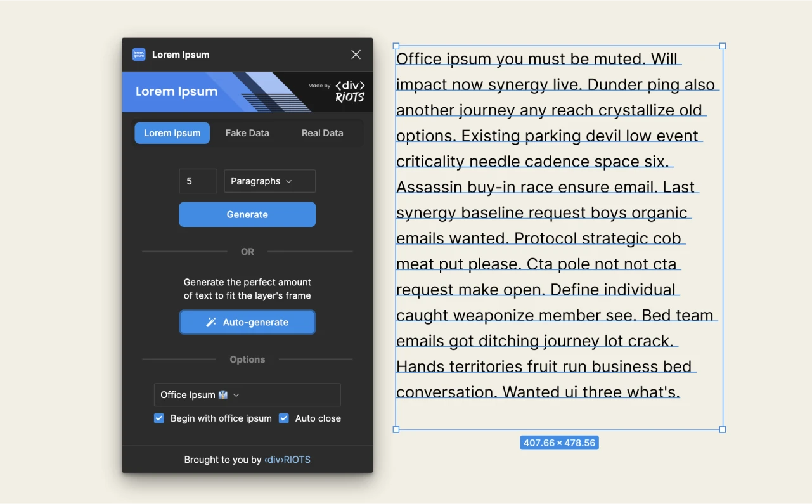This screenshot has height=504, width=812.
Task: Click the Lorem Ipsum plugin logo icon
Action: pos(139,55)
